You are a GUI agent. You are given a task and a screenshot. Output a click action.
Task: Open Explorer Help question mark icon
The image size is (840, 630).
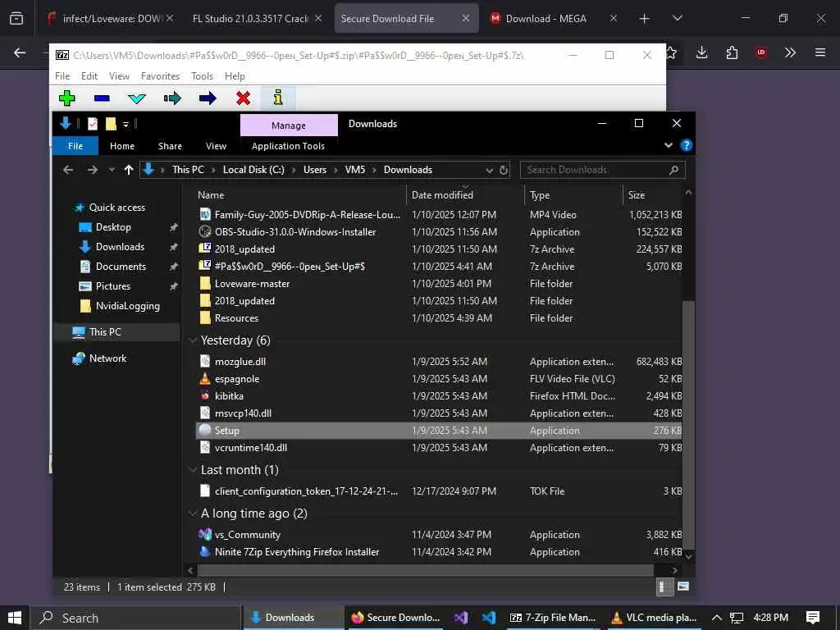coord(686,145)
